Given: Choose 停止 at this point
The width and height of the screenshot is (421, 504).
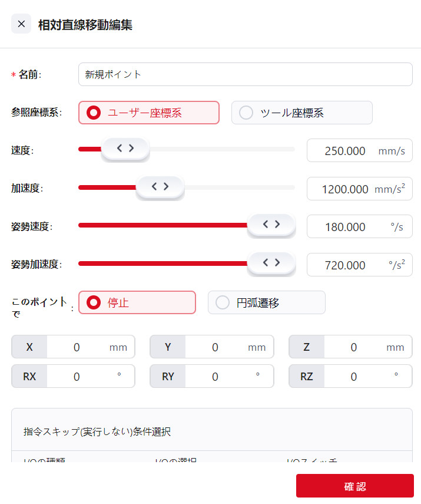Looking at the screenshot, I should click(x=137, y=302).
